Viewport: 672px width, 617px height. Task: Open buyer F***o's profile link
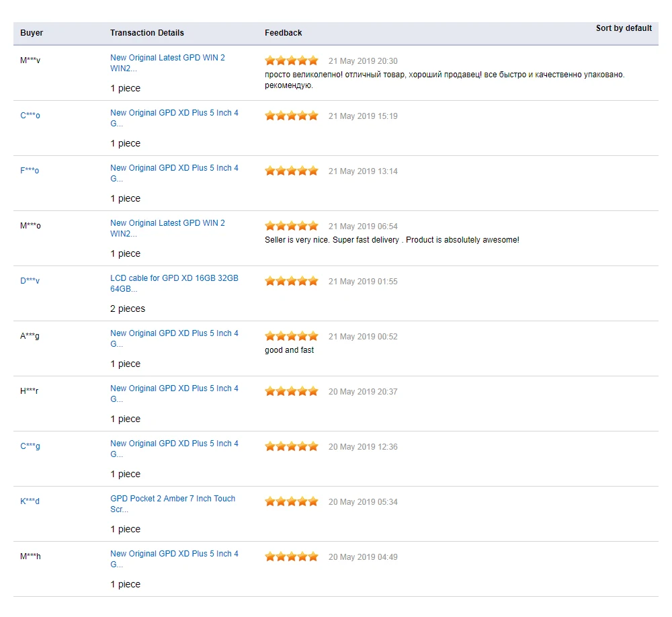pos(30,171)
